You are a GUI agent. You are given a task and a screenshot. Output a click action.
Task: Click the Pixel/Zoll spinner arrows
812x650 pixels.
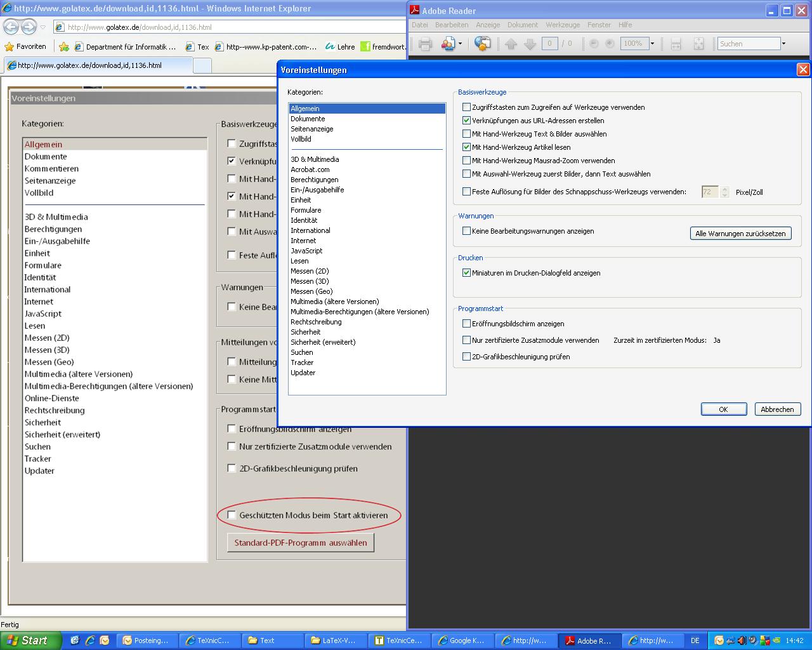724,192
